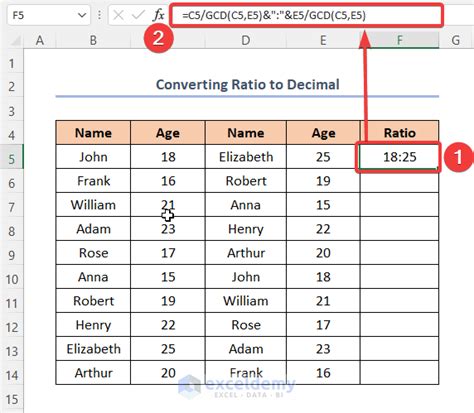474x413 pixels.
Task: Click the Insert Function fx icon
Action: pos(159,15)
